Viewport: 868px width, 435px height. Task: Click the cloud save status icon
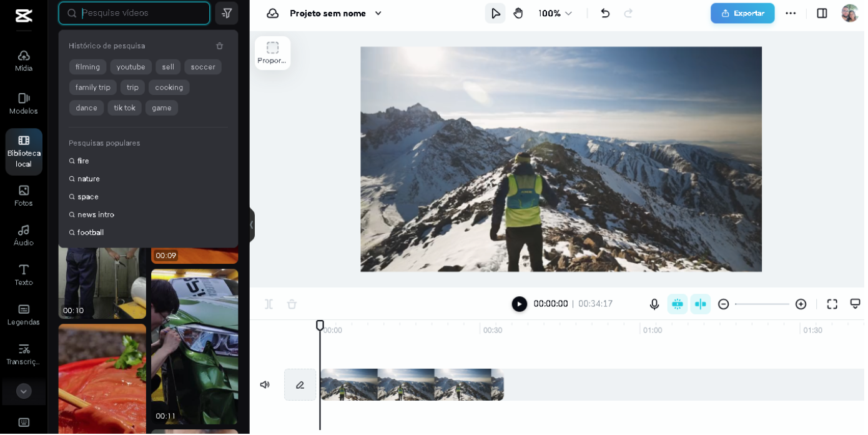coord(273,13)
